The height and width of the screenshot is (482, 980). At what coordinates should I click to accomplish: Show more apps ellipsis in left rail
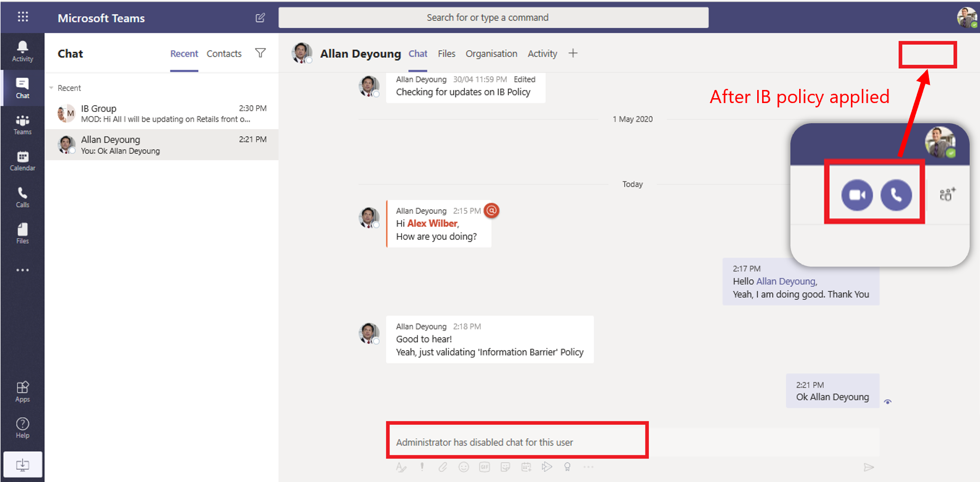click(x=22, y=270)
